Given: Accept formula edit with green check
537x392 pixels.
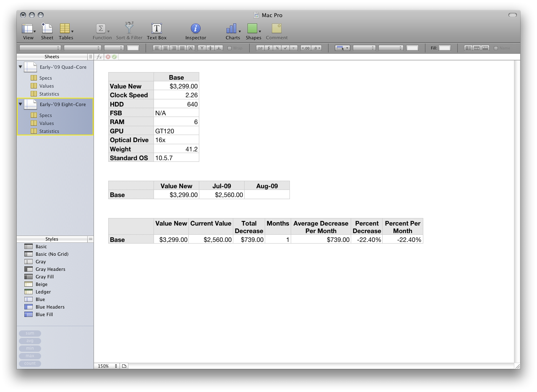Looking at the screenshot, I should click(x=114, y=57).
